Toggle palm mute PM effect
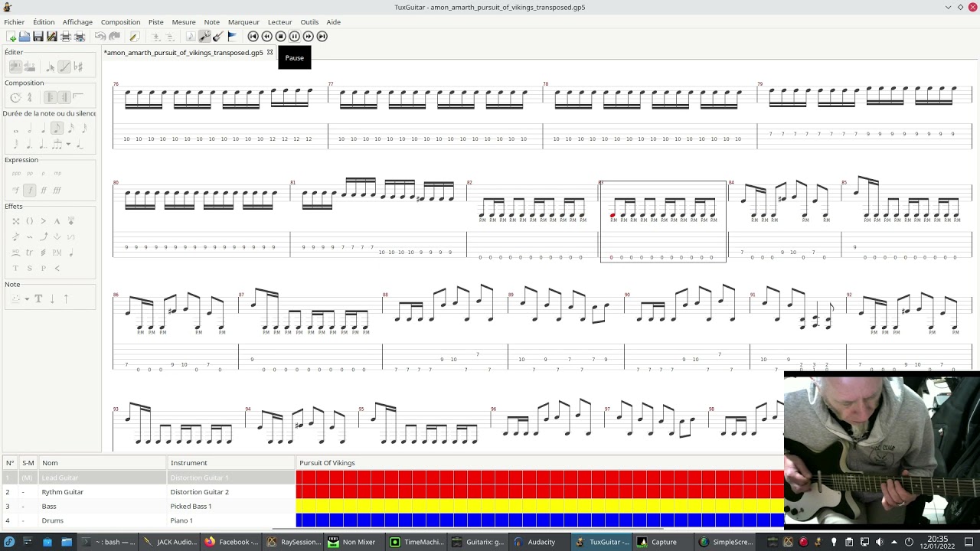 click(57, 253)
